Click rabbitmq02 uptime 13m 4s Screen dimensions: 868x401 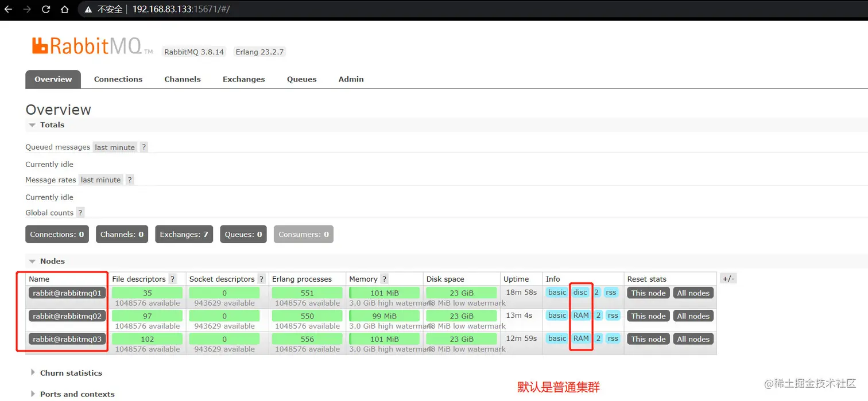(x=519, y=316)
